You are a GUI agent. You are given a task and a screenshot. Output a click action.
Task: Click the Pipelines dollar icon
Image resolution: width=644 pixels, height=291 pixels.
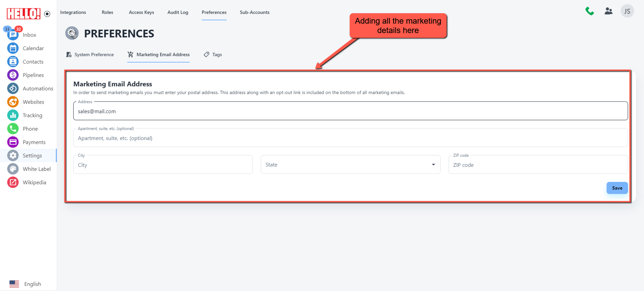tap(13, 75)
